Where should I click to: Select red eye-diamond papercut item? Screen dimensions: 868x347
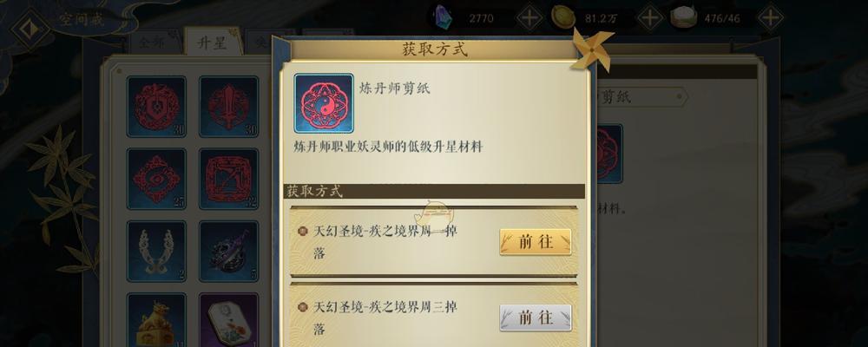(x=156, y=179)
